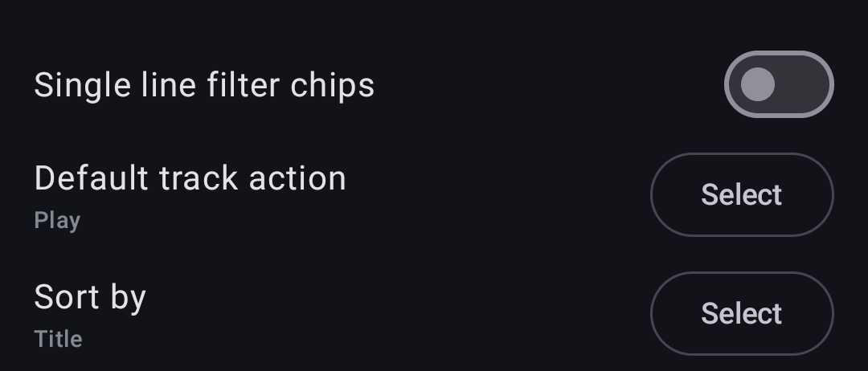
Task: Tap the Single line filter chips label
Action: click(204, 86)
